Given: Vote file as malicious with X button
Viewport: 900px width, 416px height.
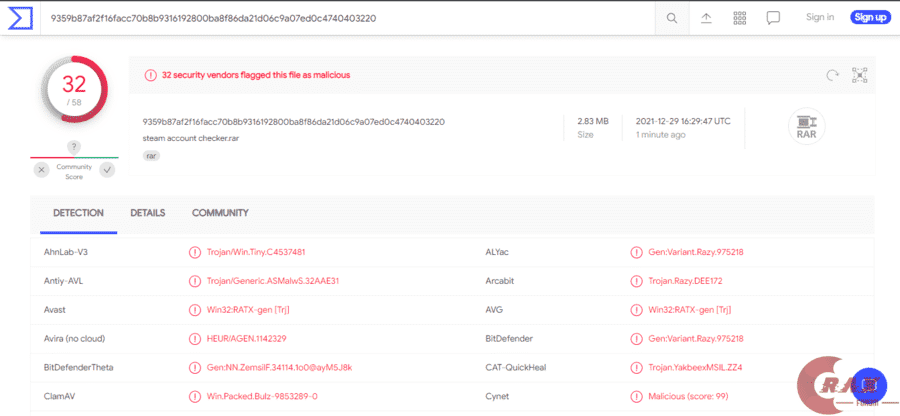Looking at the screenshot, I should coord(41,170).
